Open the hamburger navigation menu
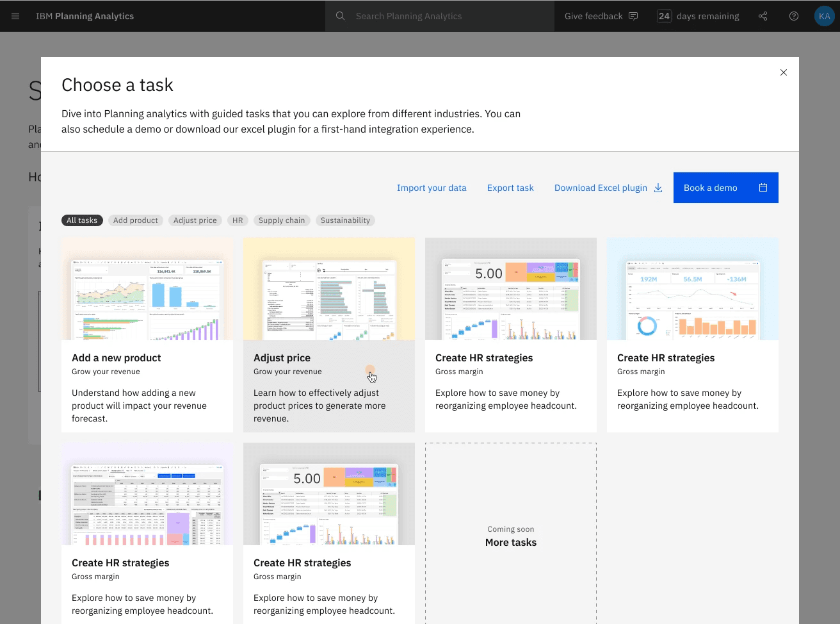Screen dimensions: 840x624 click(15, 16)
